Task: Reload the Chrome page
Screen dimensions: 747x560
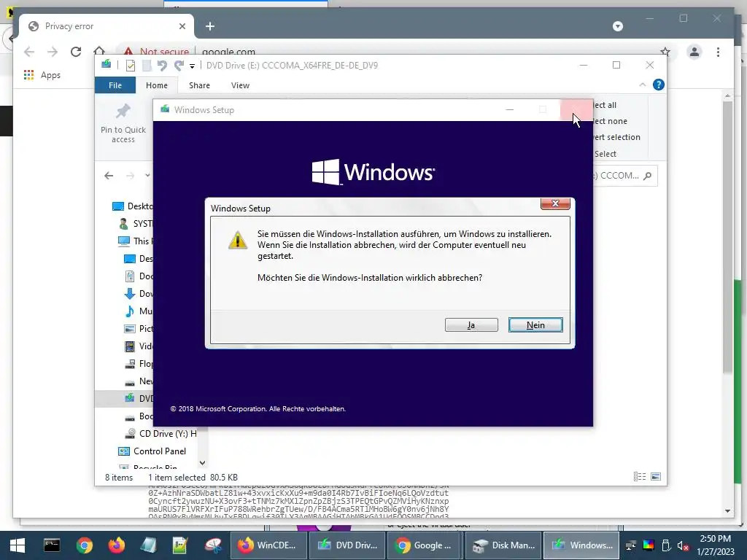Action: tap(76, 52)
